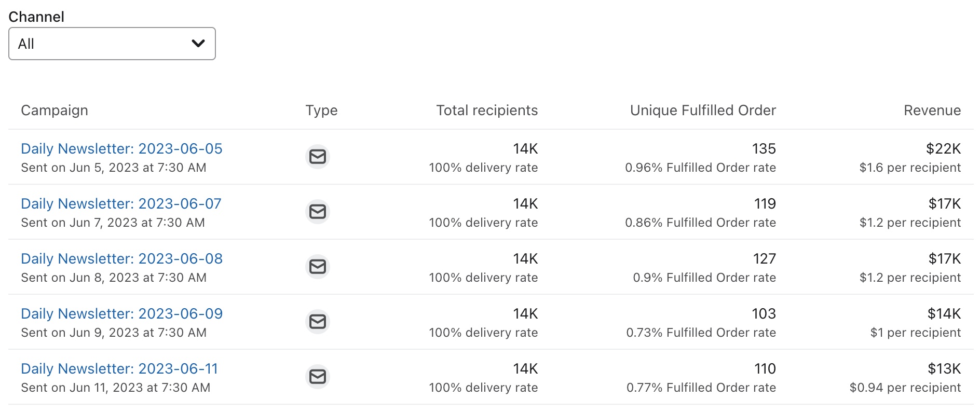
Task: Click the Unique Fulfilled Order column header
Action: click(703, 111)
